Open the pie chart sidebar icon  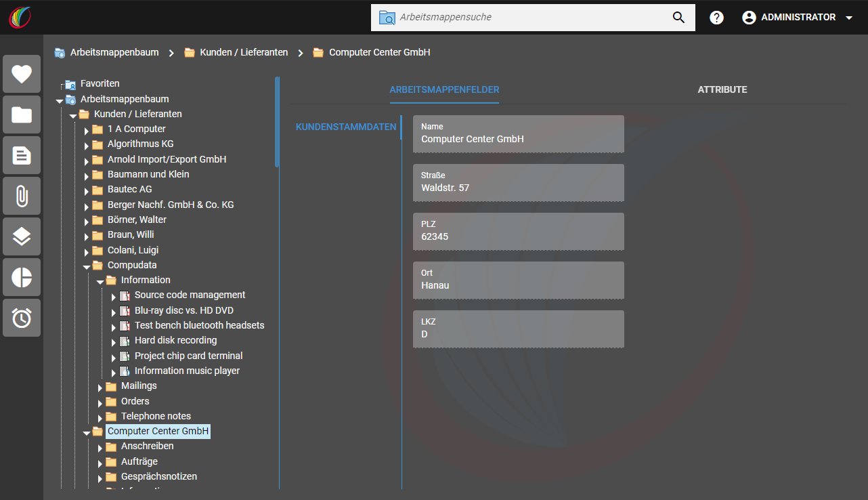(x=22, y=277)
